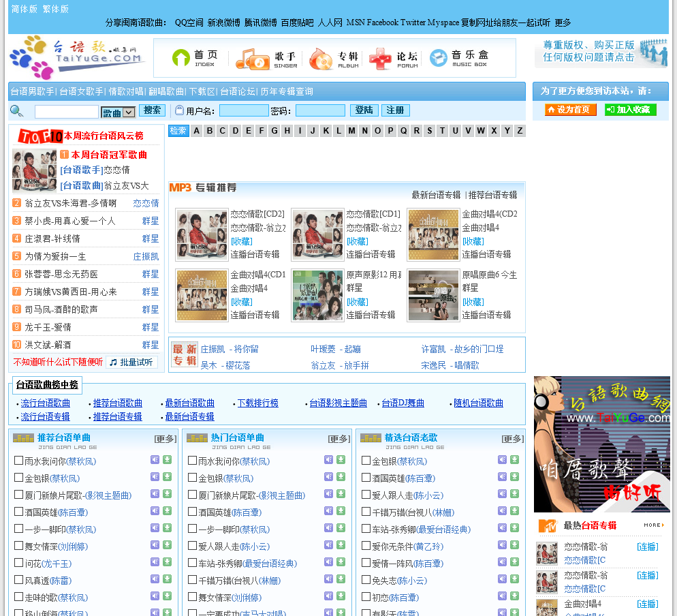Open the 音乐盒 music box icon
Viewport: 677px width, 616px height.
(459, 59)
